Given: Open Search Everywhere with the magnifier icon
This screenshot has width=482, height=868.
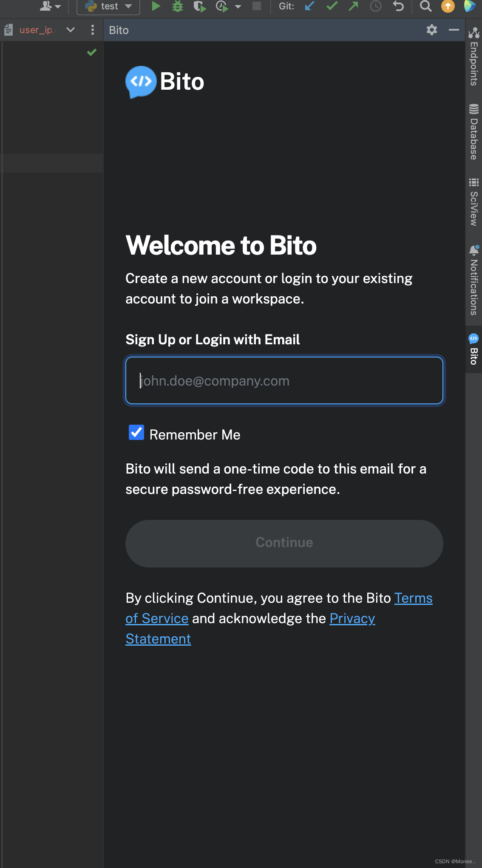Looking at the screenshot, I should tap(425, 6).
